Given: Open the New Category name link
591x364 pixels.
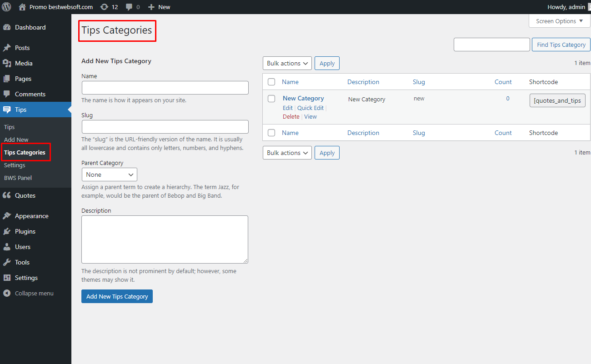Looking at the screenshot, I should tap(303, 98).
